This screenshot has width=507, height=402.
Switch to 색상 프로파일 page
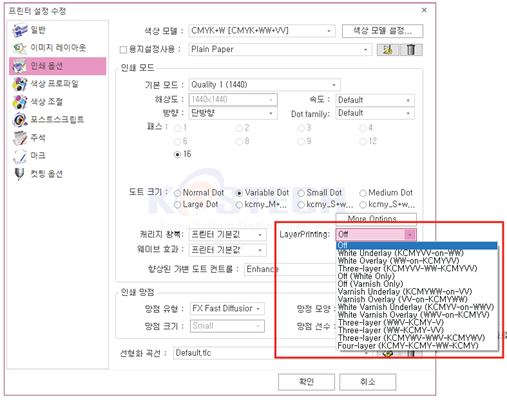(58, 84)
